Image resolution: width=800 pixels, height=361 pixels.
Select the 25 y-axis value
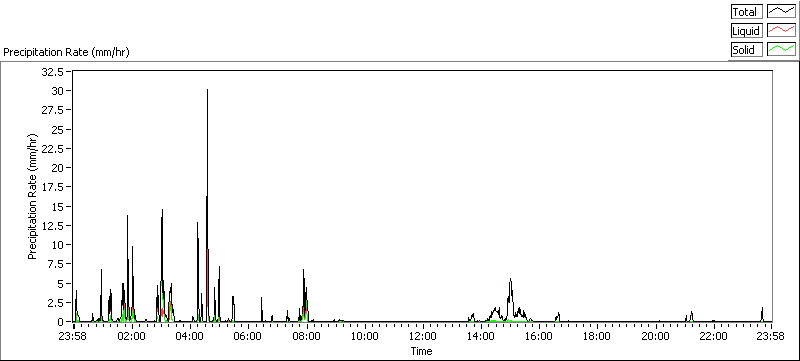coord(58,130)
